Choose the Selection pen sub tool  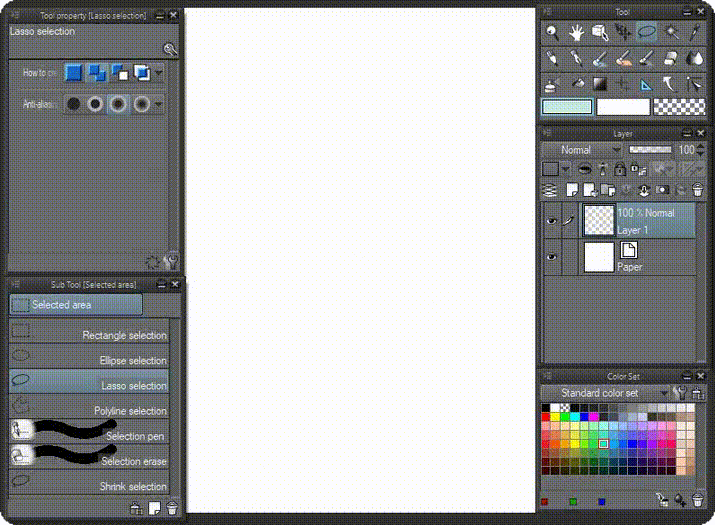click(89, 431)
